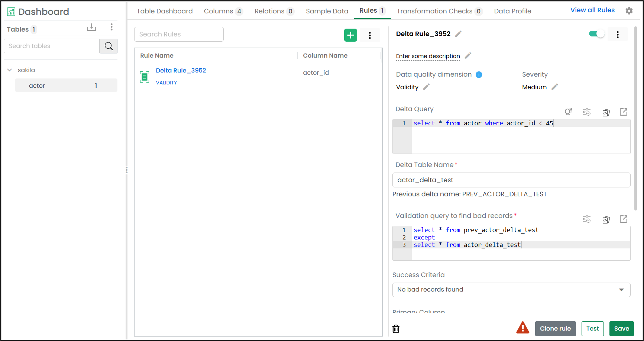Switch to the Data Profile tab
644x341 pixels.
pyautogui.click(x=512, y=11)
